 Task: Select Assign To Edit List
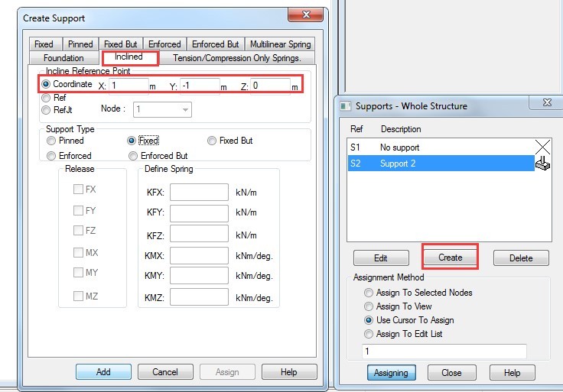403,334
